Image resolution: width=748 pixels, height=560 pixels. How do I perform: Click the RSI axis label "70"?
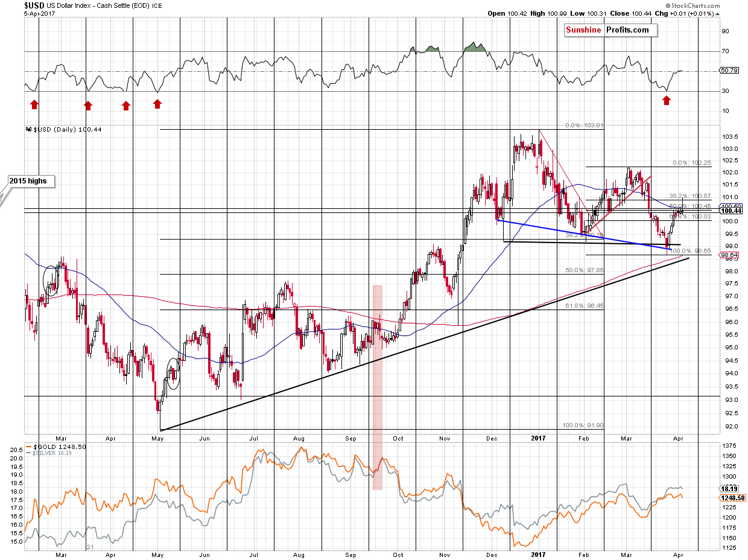point(725,51)
